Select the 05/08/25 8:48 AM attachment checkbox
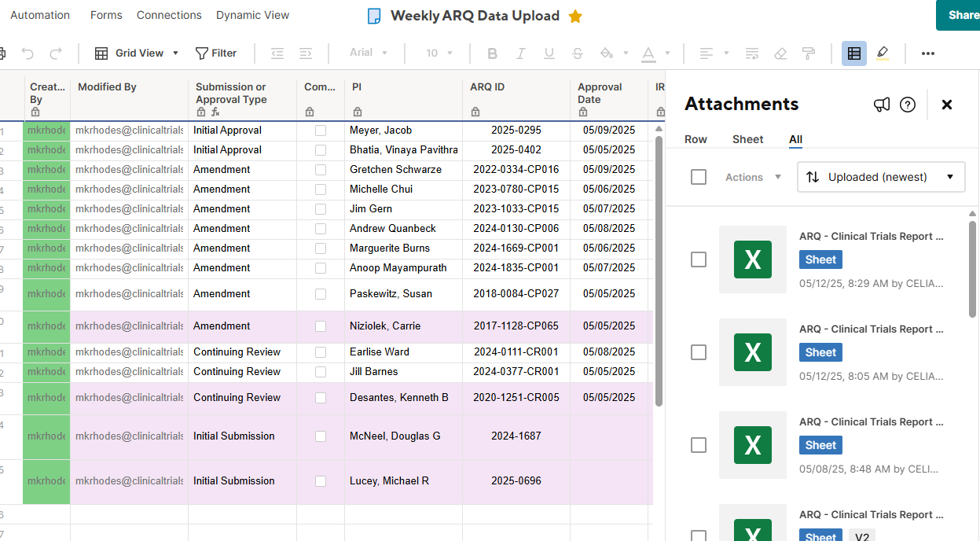Viewport: 980px width, 541px height. (699, 445)
